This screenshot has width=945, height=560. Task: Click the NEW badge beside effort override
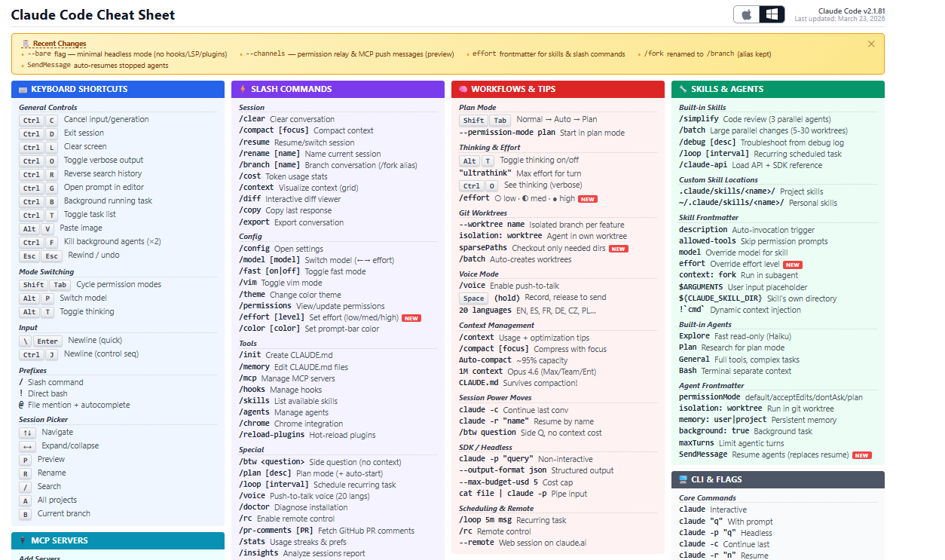[793, 265]
